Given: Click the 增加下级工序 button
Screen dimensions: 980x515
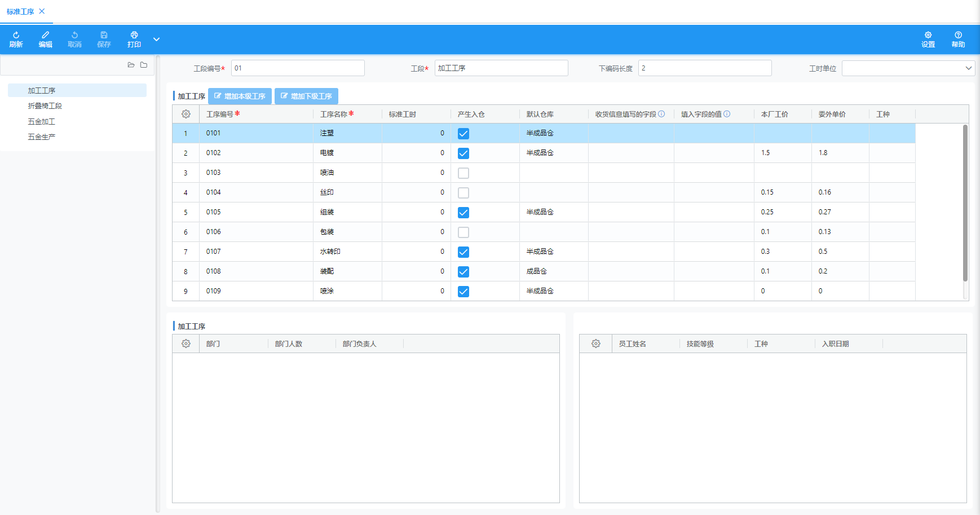Looking at the screenshot, I should pos(306,96).
